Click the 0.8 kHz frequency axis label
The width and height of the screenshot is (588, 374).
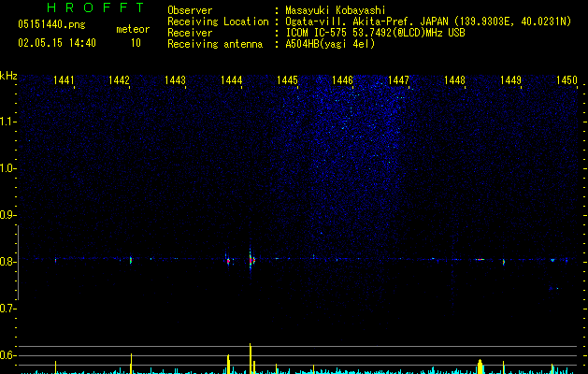(7, 262)
